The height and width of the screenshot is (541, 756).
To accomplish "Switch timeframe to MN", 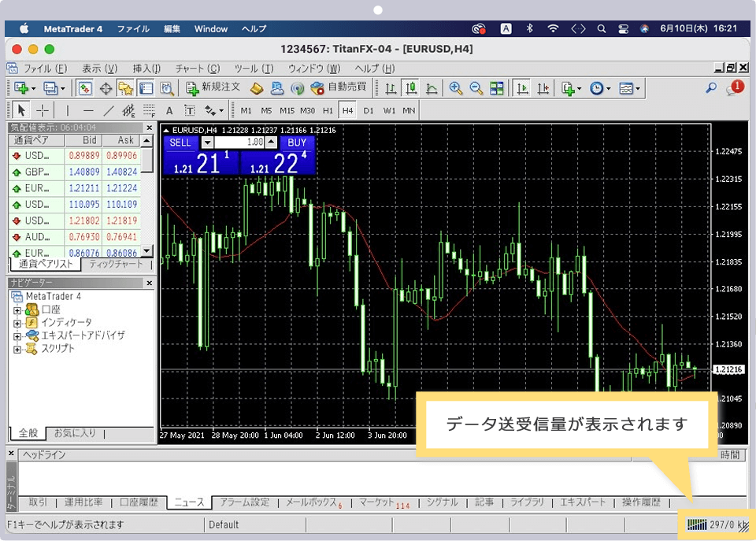I will pos(409,110).
